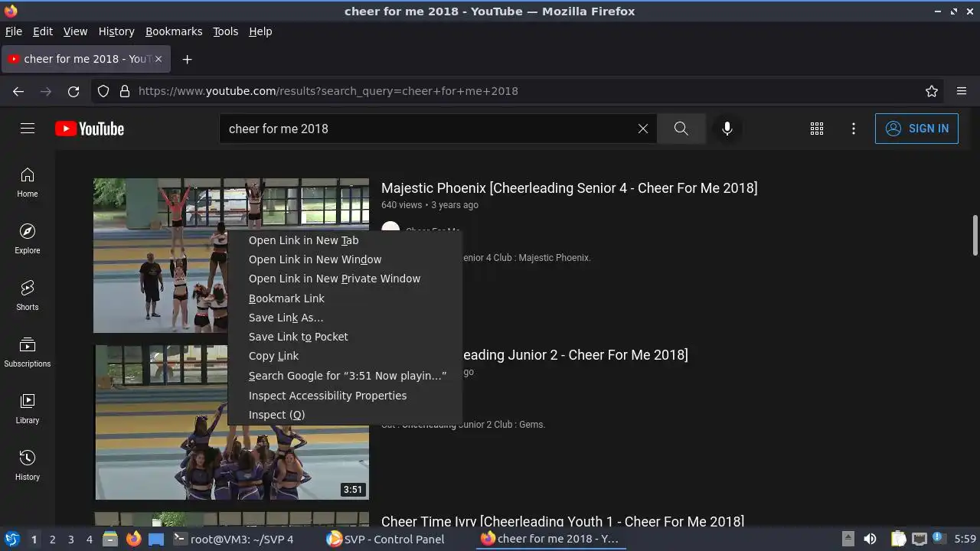Choose Open Link in New Tab
Viewport: 980px width, 551px height.
345,240
